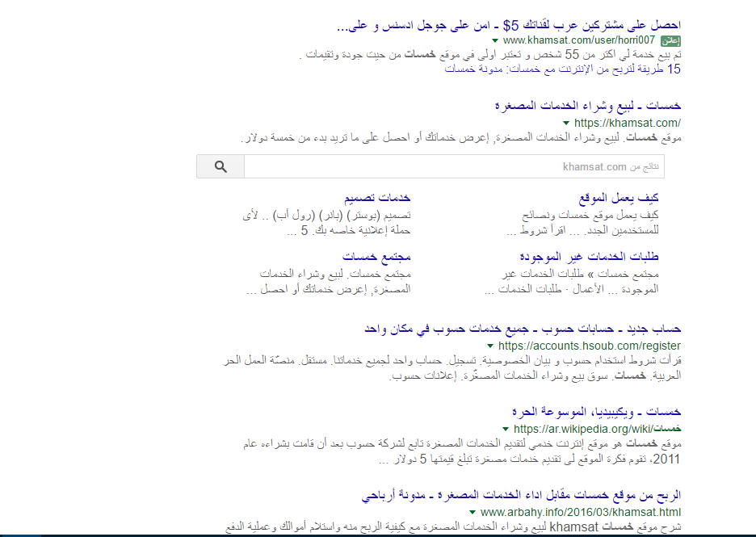
Task: Open 'خمسات - لبيع وشراء الخدمات المصغرة' result
Action: pos(588,106)
